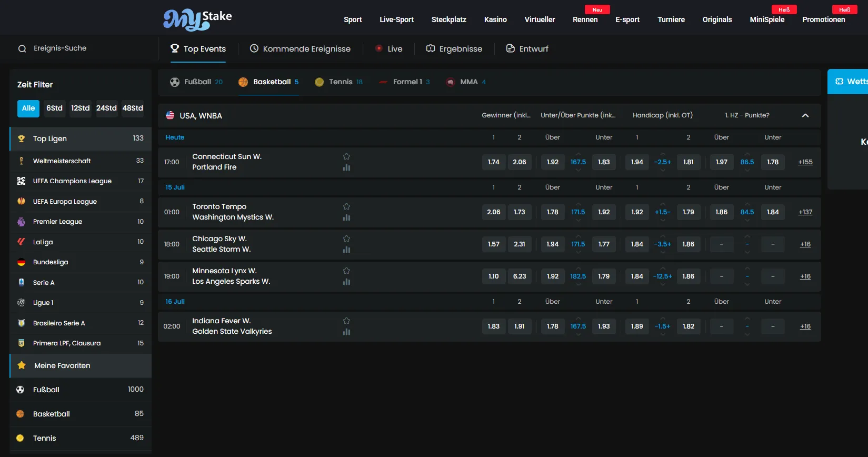Image resolution: width=868 pixels, height=457 pixels.
Task: Open the Trophy icon Top Ligen section
Action: tap(81, 138)
